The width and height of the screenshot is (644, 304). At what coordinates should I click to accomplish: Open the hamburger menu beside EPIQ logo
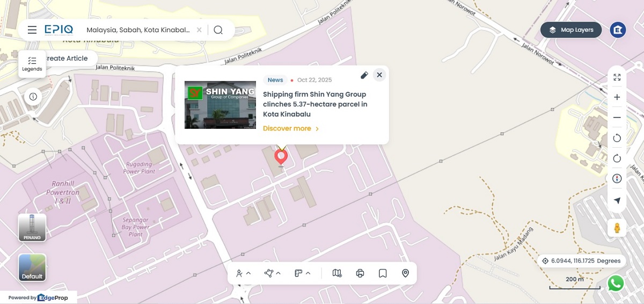(32, 30)
